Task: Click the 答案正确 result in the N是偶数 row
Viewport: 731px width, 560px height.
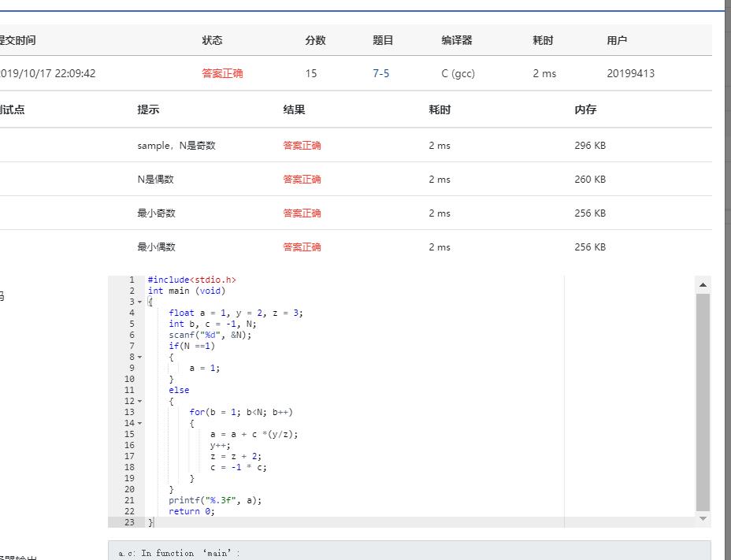Action: [x=302, y=179]
